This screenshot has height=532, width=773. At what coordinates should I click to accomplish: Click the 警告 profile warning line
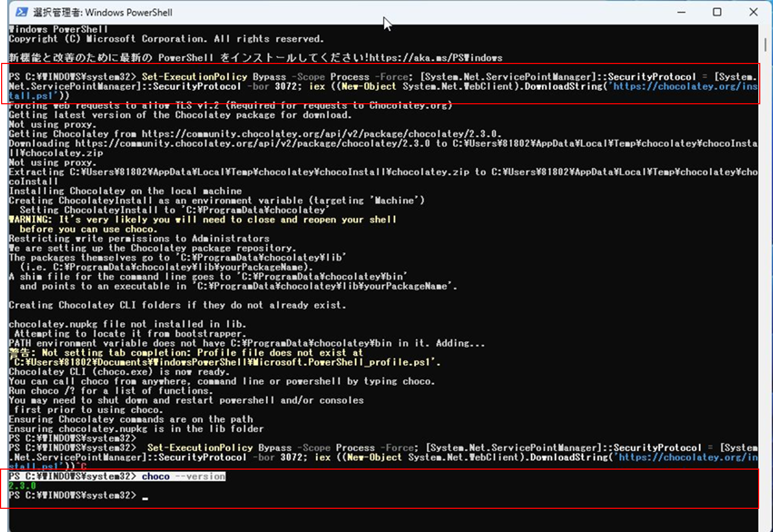(182, 353)
